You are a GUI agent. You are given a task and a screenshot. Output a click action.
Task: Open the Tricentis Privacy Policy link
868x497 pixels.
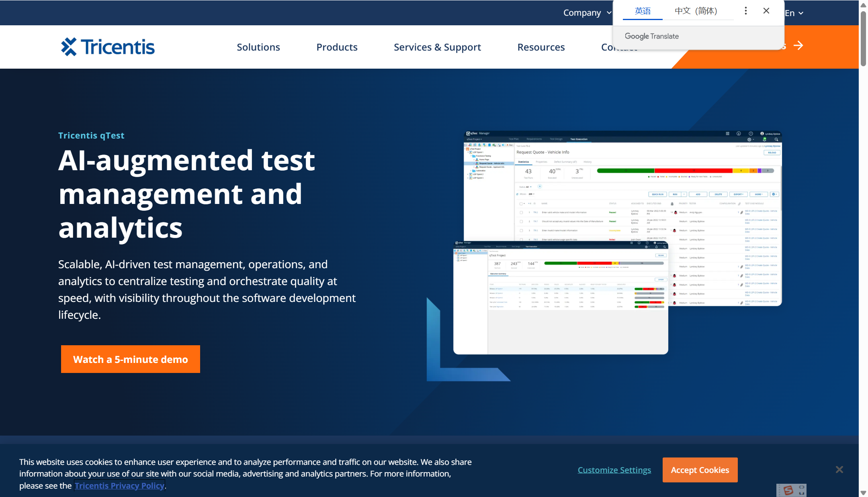pos(119,486)
